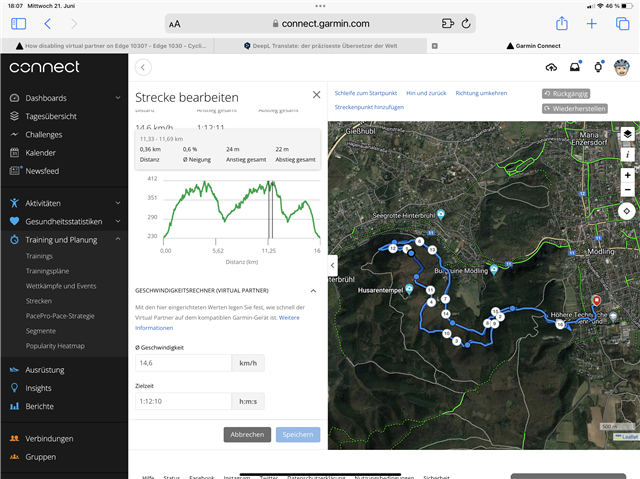640x479 pixels.
Task: Close the Strecke bearbeiten panel
Action: coord(316,95)
